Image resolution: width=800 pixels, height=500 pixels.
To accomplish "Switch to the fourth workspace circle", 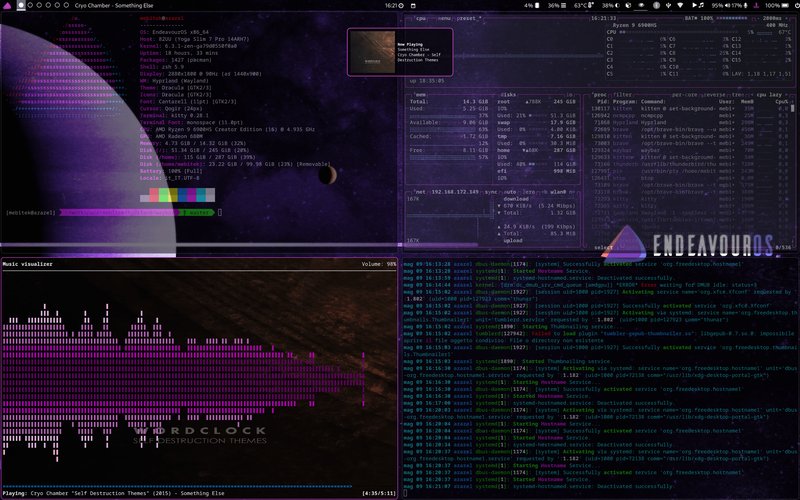I will 48,5.
